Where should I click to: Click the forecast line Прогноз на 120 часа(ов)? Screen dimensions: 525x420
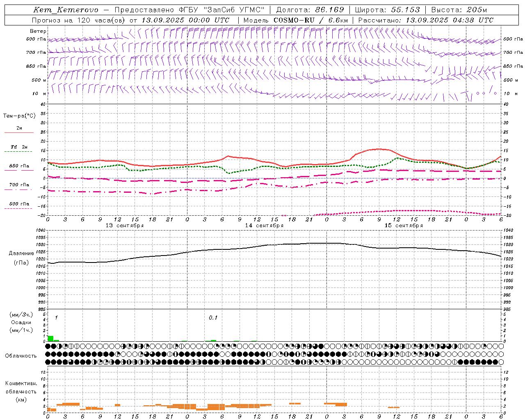[79, 20]
